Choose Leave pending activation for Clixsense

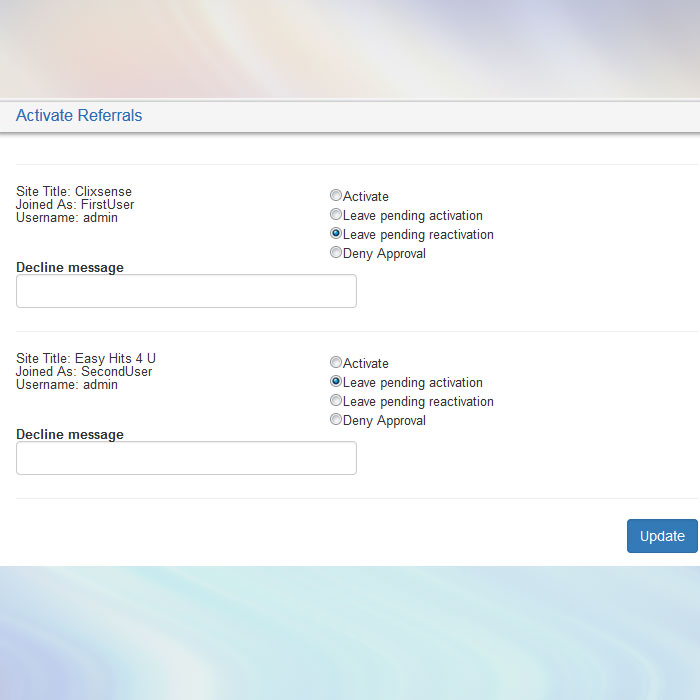click(336, 214)
